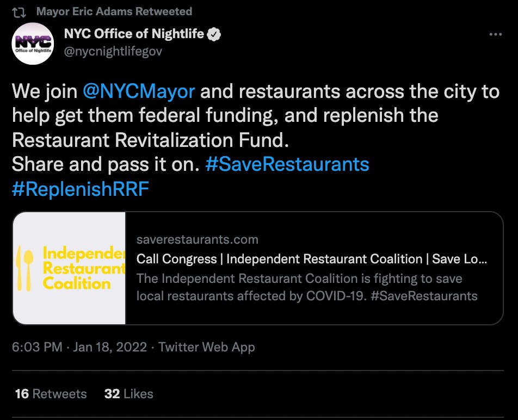The width and height of the screenshot is (518, 420).
Task: Click the Twitter Web App source label
Action: (x=206, y=347)
